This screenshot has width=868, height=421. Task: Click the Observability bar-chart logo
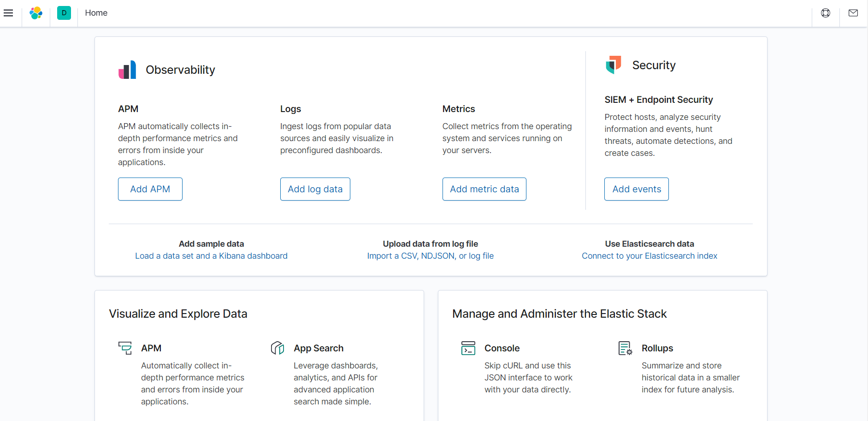(x=127, y=70)
